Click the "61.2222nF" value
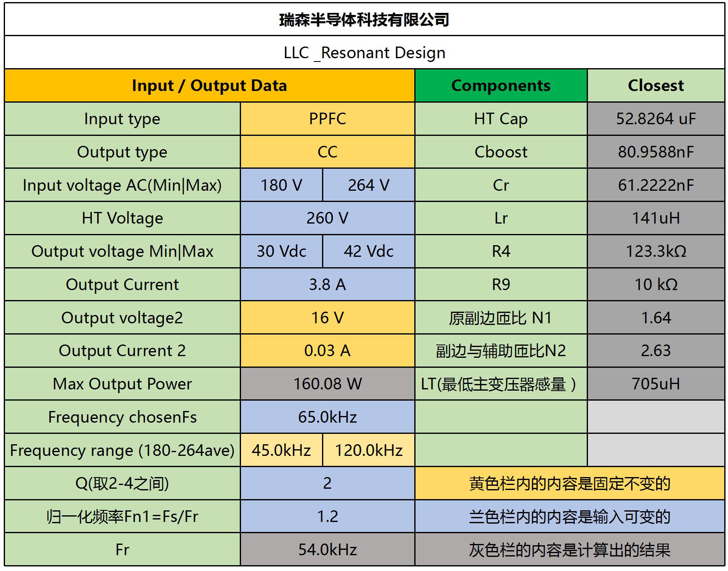728x571 pixels. [x=656, y=185]
